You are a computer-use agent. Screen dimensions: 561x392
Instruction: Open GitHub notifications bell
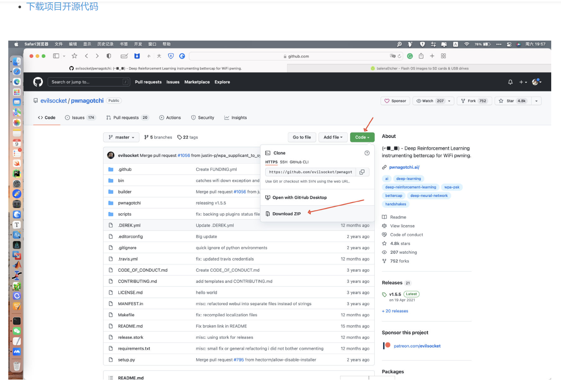pyautogui.click(x=510, y=82)
